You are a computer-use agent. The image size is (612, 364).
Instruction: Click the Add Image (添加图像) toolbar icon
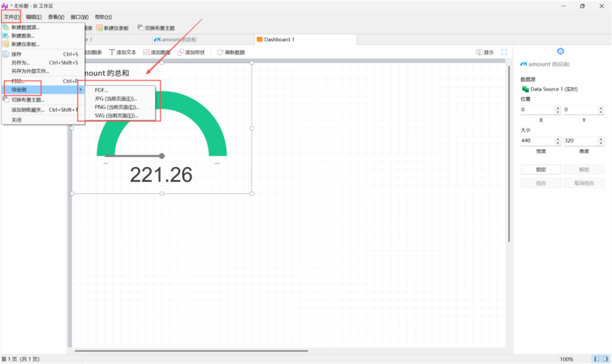(146, 52)
